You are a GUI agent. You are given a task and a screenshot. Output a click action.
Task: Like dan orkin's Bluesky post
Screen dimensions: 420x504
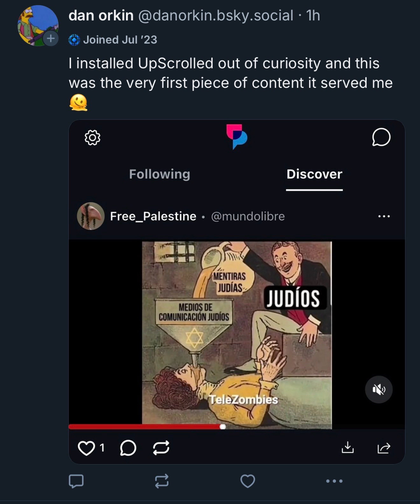point(248,481)
